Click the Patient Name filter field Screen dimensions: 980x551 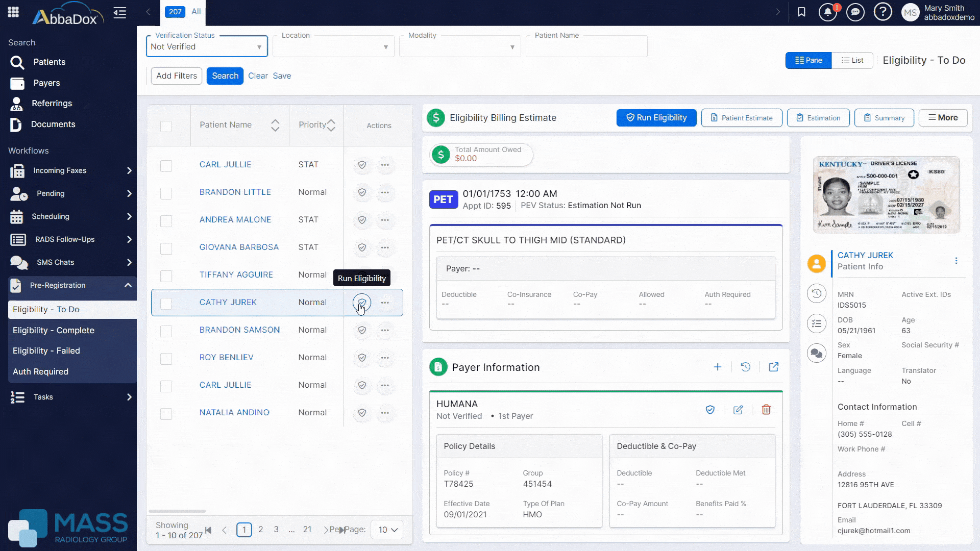(586, 47)
